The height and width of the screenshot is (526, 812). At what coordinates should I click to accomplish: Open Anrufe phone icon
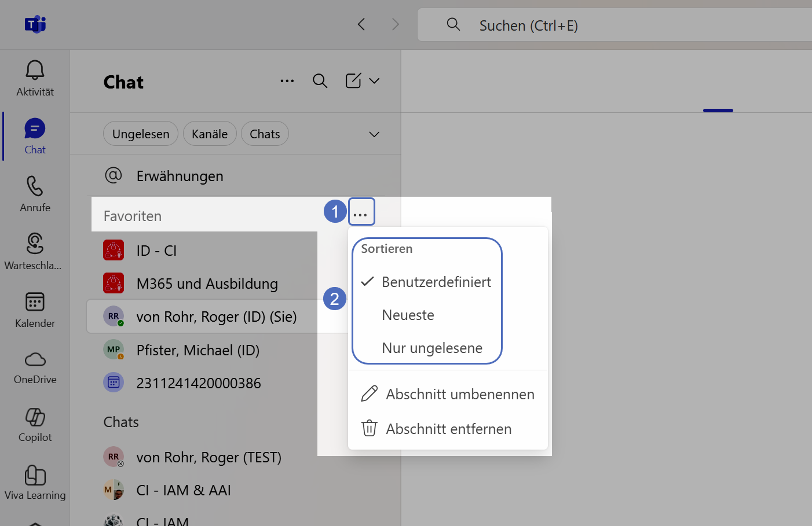click(35, 186)
